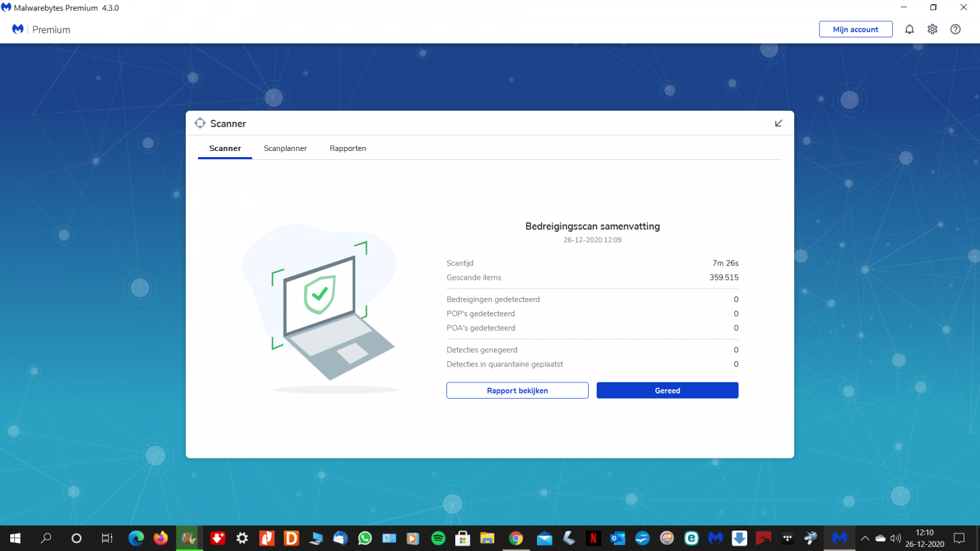Image resolution: width=980 pixels, height=551 pixels.
Task: Switch to the Scanplanner tab
Action: point(285,148)
